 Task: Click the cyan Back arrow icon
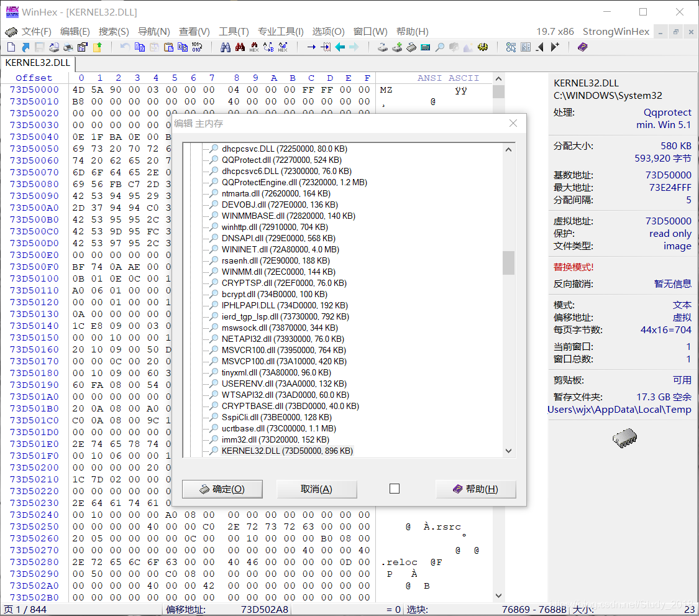(x=340, y=47)
